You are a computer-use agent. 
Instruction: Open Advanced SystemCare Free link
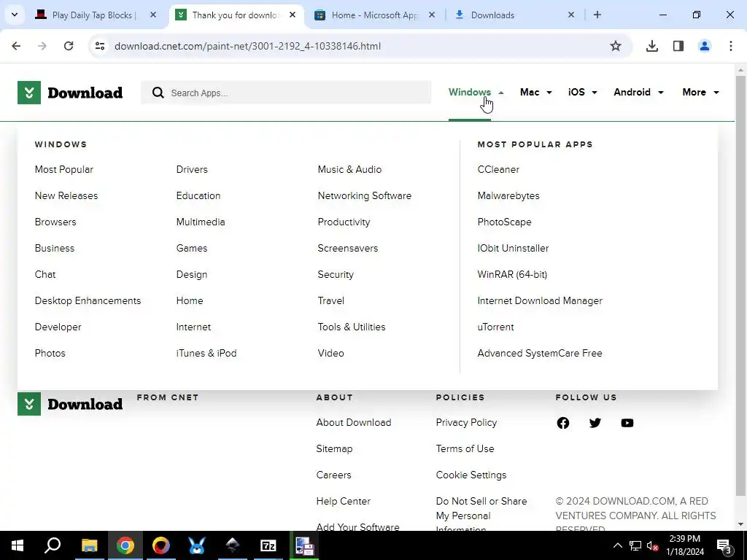click(540, 354)
